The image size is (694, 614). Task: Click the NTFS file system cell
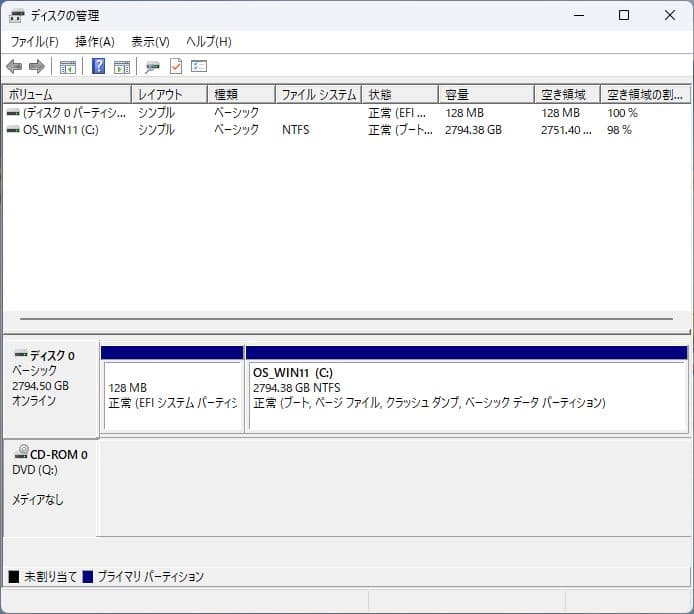(x=296, y=130)
